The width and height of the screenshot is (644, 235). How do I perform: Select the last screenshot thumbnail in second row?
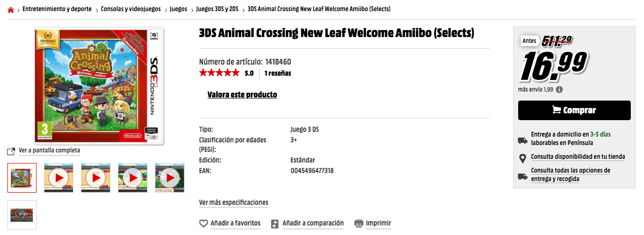tap(22, 214)
